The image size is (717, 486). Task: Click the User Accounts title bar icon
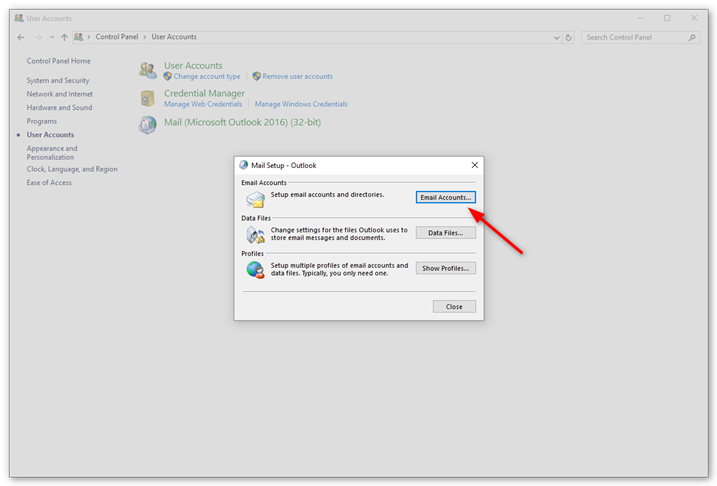click(x=19, y=18)
